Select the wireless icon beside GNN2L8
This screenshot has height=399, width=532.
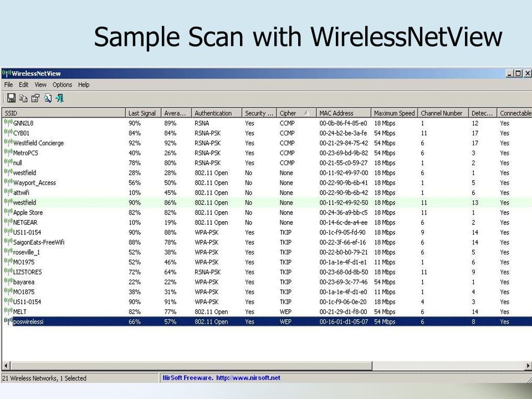point(8,122)
